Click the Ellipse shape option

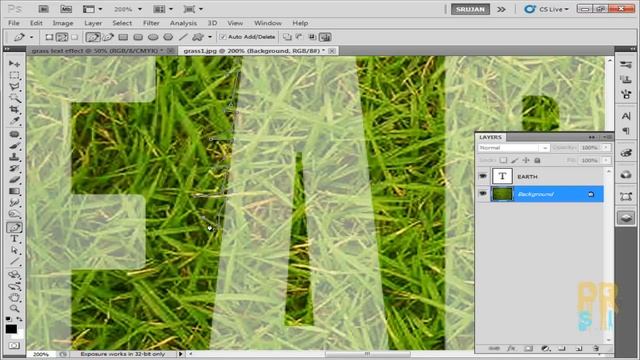[153, 37]
